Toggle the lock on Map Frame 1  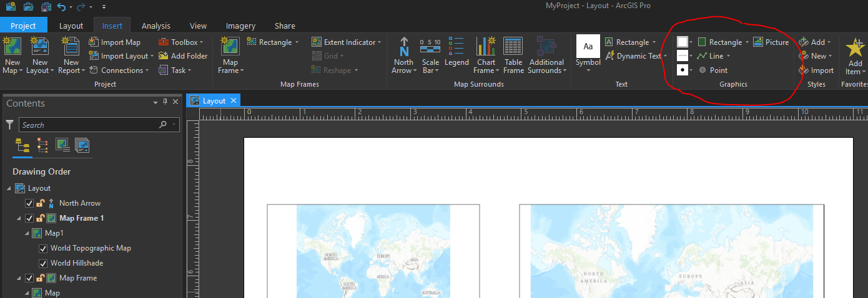point(40,218)
